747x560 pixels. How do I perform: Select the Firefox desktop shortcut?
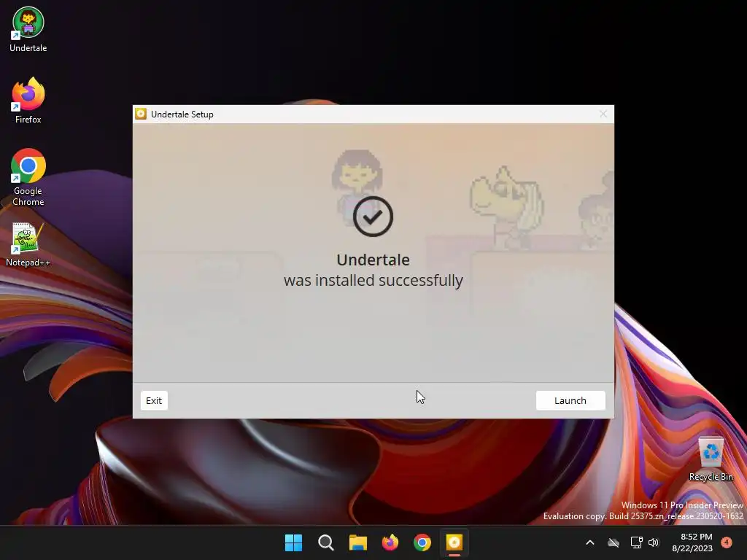[28, 101]
